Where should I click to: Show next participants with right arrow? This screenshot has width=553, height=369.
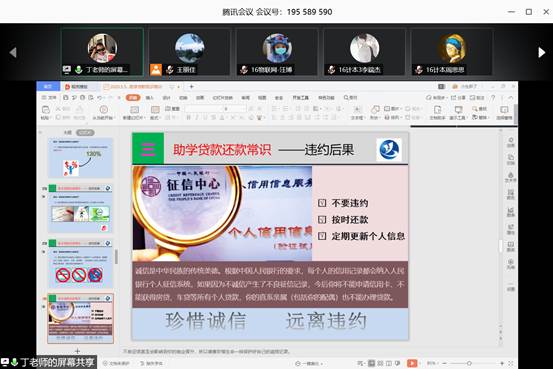tap(542, 53)
